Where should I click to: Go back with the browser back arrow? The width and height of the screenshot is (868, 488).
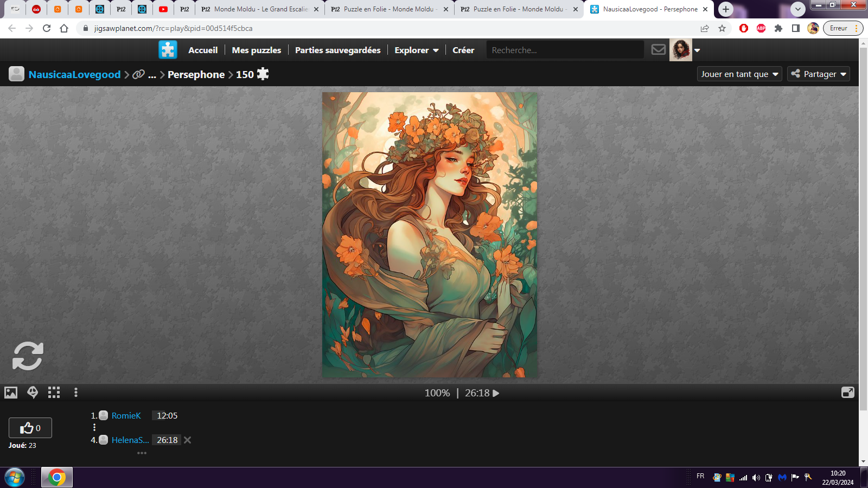click(12, 28)
